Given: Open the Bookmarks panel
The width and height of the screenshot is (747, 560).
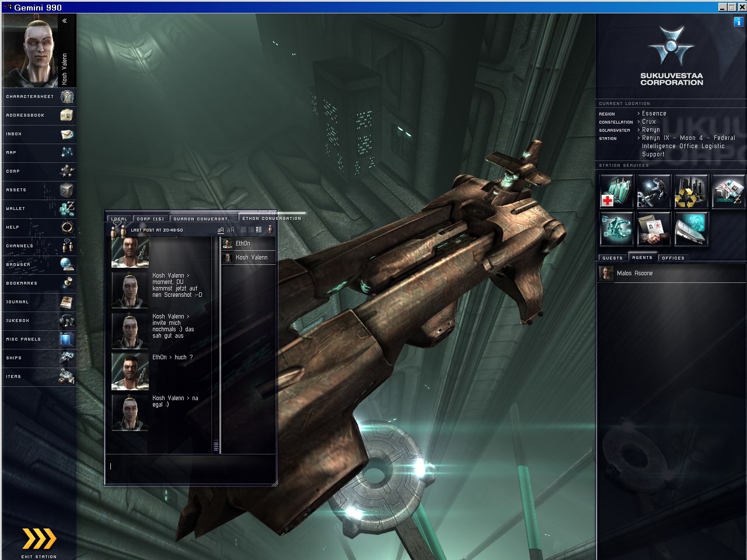Looking at the screenshot, I should click(x=39, y=283).
